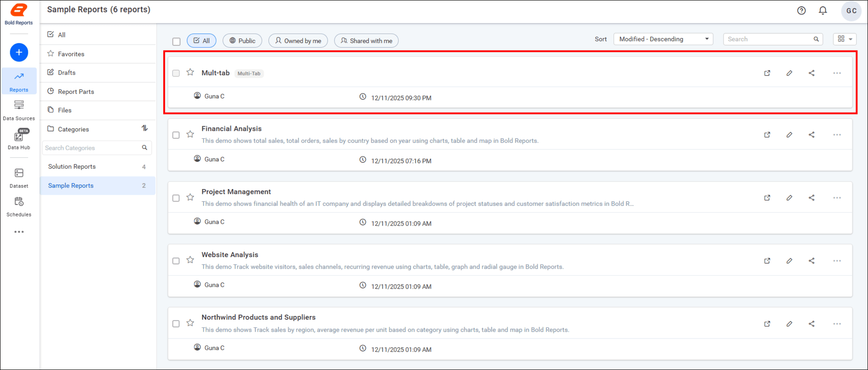Edit the Financial Analysis report

789,135
